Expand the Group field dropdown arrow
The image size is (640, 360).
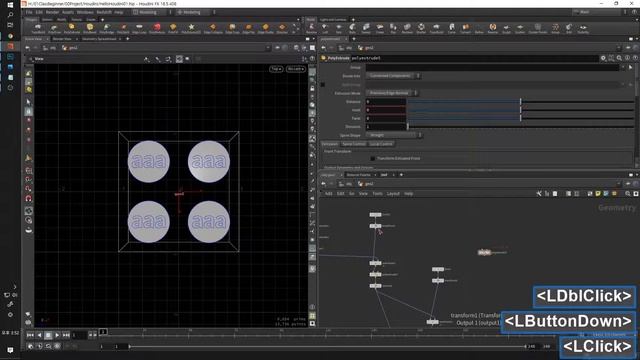tap(623, 67)
